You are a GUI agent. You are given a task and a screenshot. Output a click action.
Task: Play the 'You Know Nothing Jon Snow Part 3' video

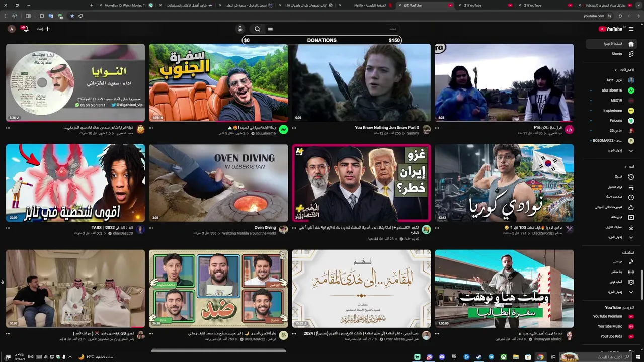[361, 83]
